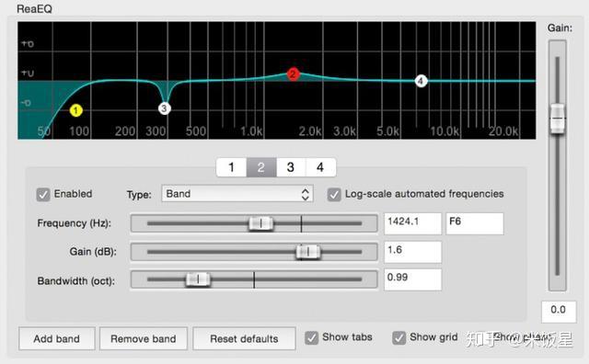Toggle the Show tabs checkbox
The width and height of the screenshot is (589, 364).
pos(311,337)
